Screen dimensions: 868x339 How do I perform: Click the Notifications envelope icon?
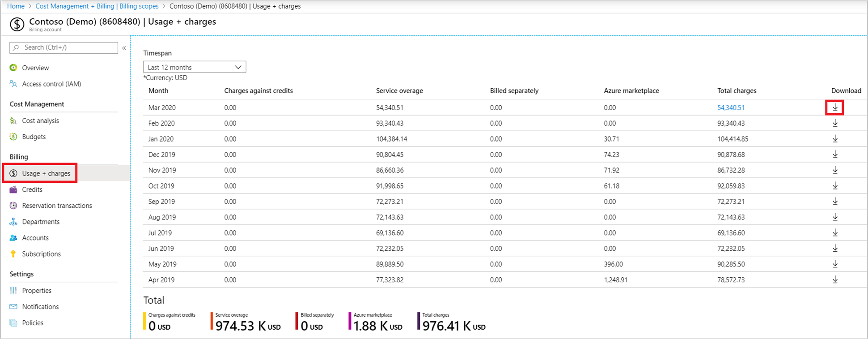(x=13, y=307)
